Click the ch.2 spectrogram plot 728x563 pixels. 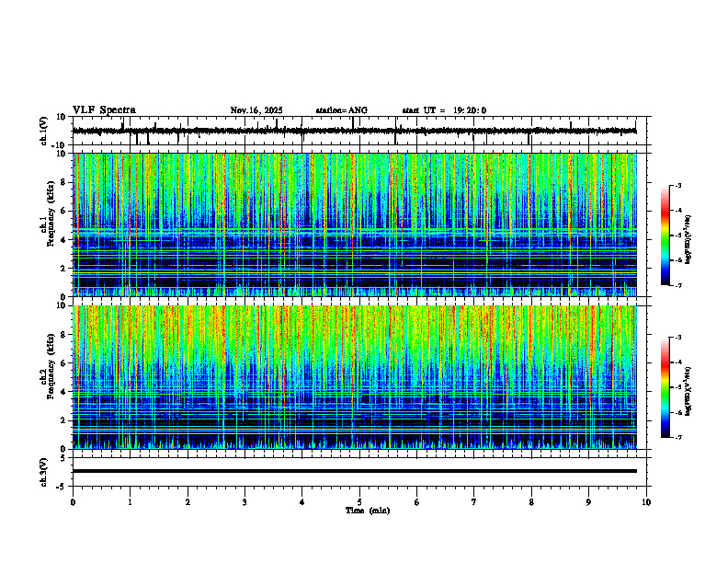[x=355, y=377]
